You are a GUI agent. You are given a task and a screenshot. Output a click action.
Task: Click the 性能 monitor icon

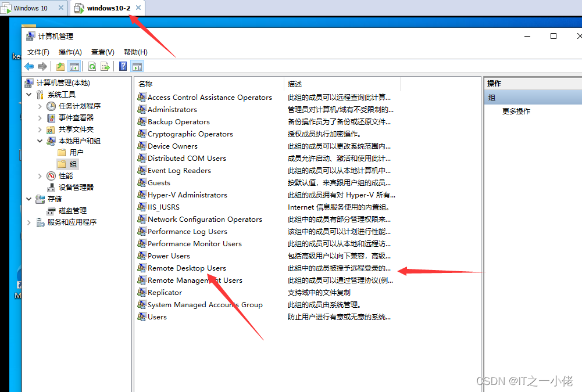51,176
